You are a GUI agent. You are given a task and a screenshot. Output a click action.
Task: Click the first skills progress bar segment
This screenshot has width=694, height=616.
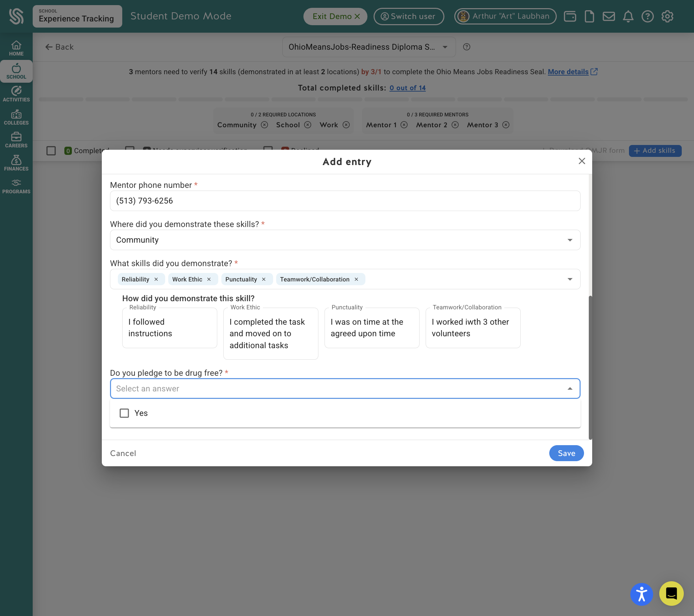click(x=61, y=99)
